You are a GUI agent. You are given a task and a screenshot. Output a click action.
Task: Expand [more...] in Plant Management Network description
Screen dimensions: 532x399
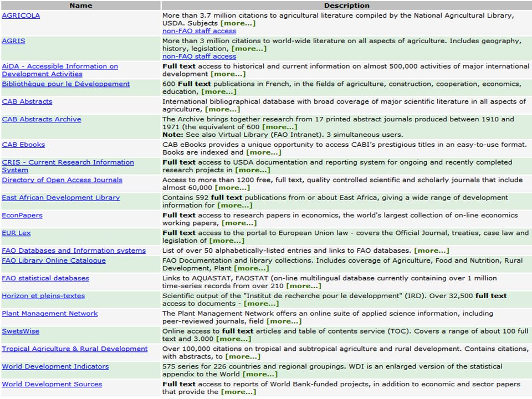(x=284, y=321)
